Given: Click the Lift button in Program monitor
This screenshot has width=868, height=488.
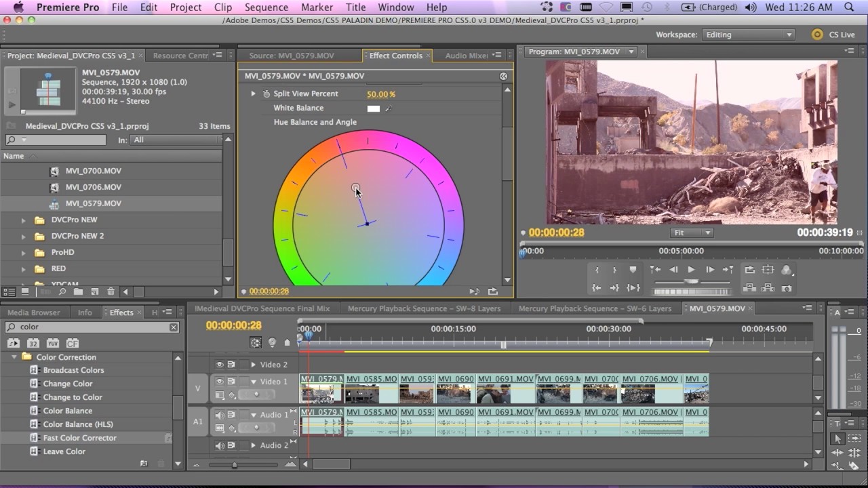Looking at the screenshot, I should pyautogui.click(x=749, y=288).
